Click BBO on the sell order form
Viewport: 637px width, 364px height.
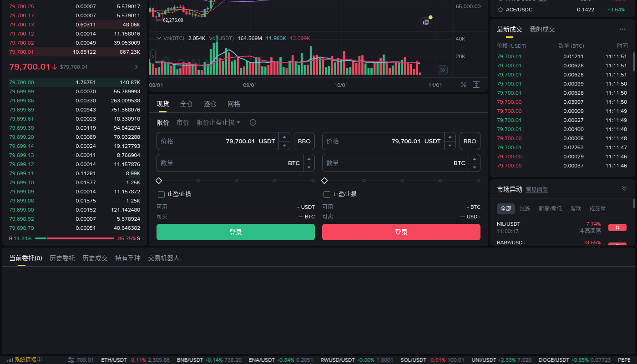[x=470, y=141]
